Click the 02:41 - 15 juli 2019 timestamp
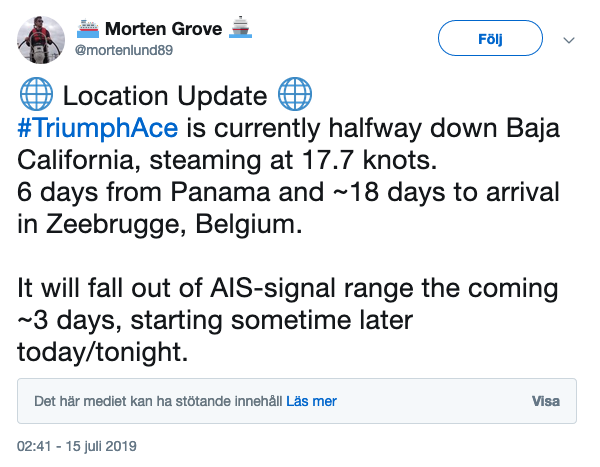Viewport: 600px width, 467px height. click(77, 445)
